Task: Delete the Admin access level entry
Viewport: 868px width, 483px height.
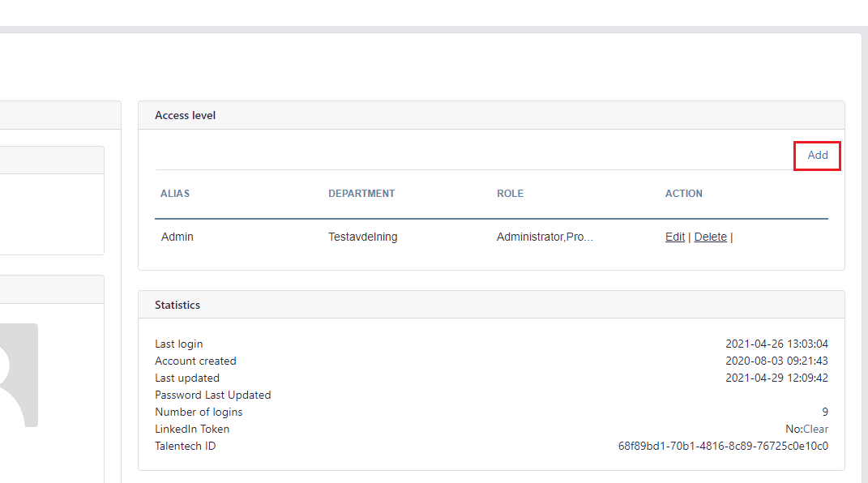Action: pos(710,237)
